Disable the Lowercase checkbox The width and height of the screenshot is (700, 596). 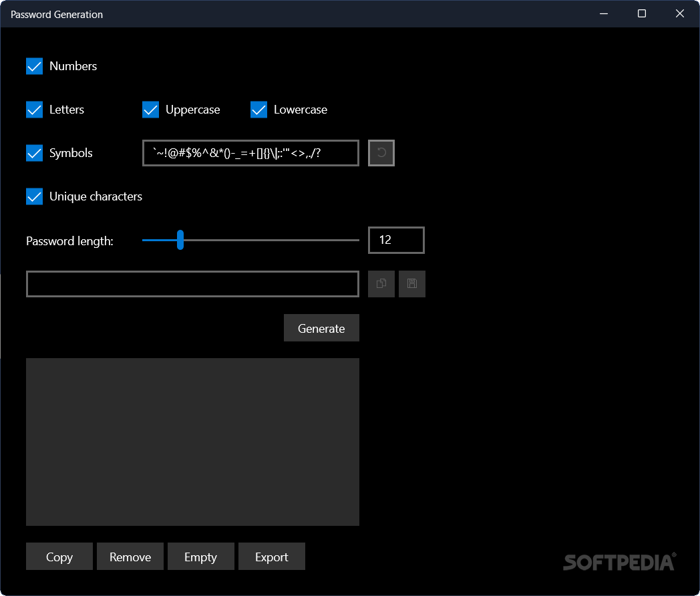[259, 110]
